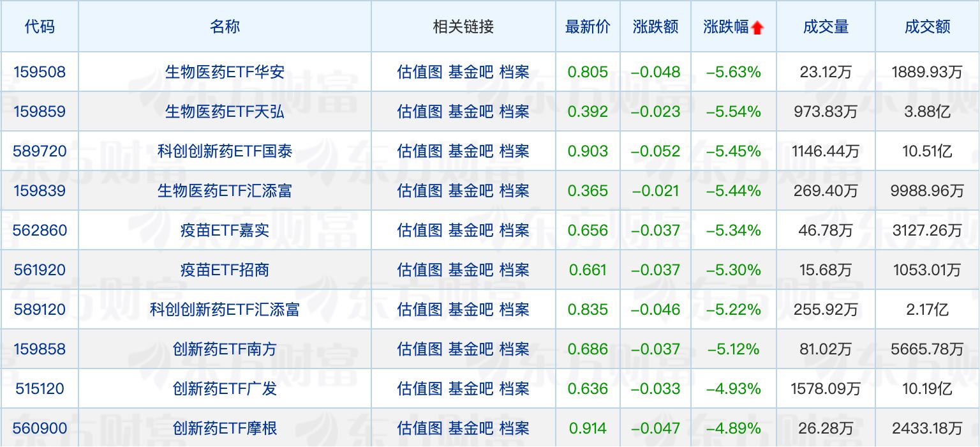Sort by the 成交量 column header

(x=826, y=27)
